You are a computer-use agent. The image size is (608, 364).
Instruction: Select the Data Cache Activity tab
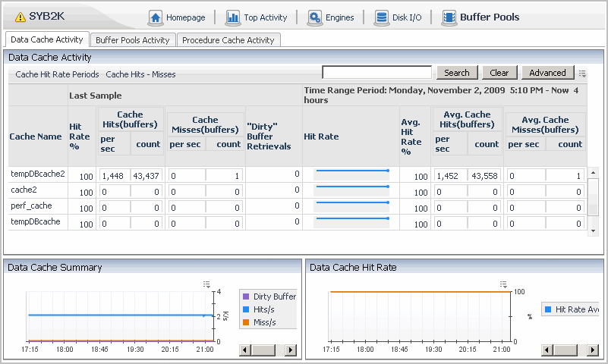47,39
